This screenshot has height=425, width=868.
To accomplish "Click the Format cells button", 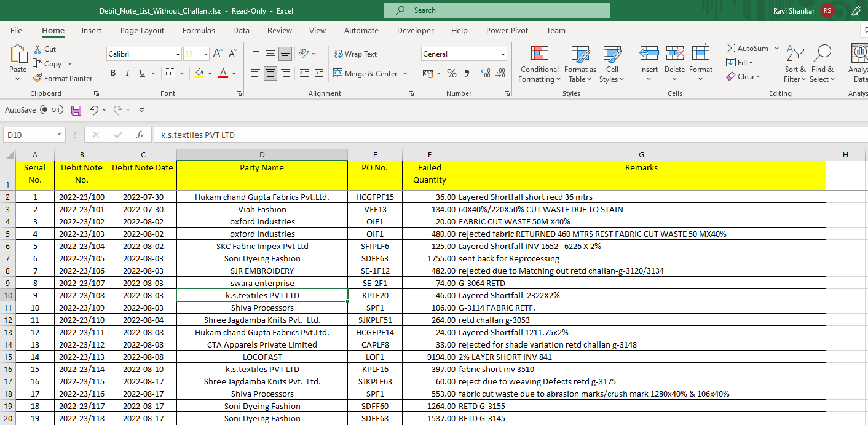I will (x=700, y=63).
